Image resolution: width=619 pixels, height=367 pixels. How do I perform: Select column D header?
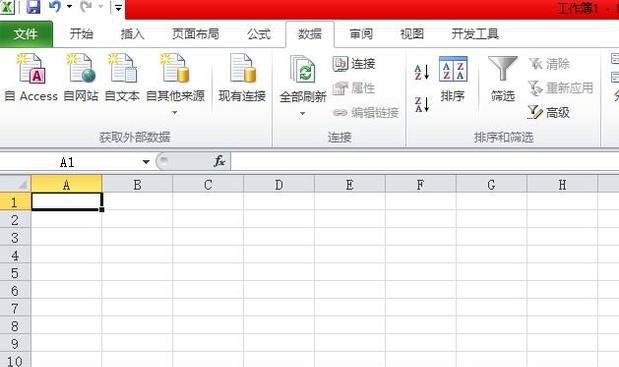[279, 184]
